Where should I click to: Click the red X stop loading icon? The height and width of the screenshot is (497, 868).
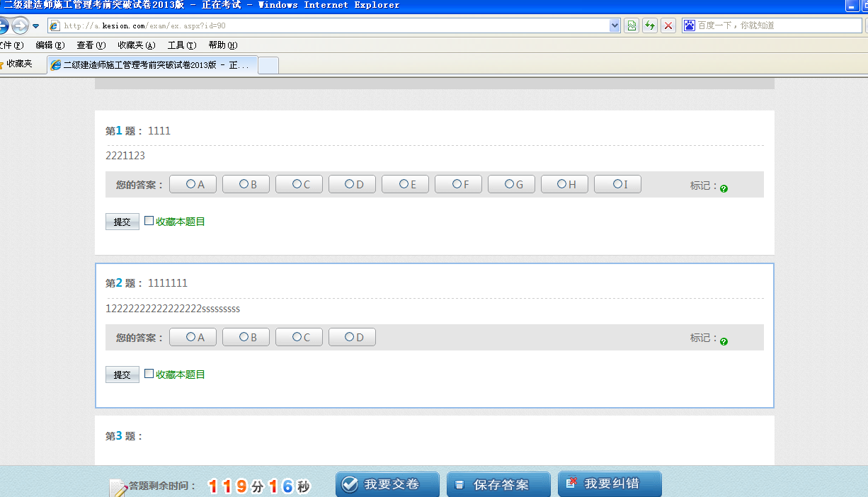point(668,25)
